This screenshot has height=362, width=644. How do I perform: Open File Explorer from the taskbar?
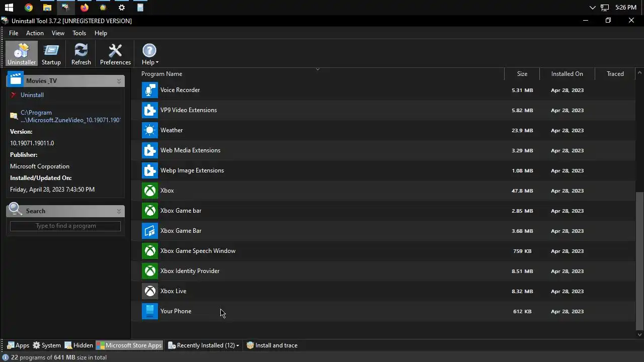click(x=47, y=8)
